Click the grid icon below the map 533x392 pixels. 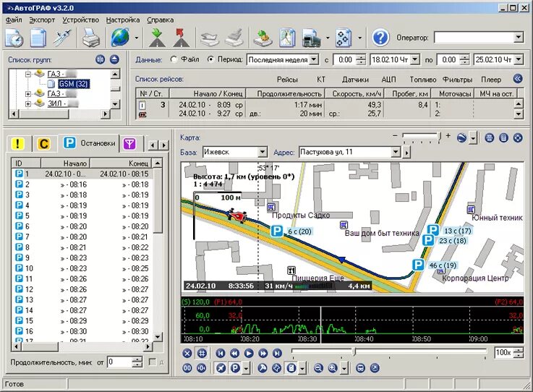202,353
